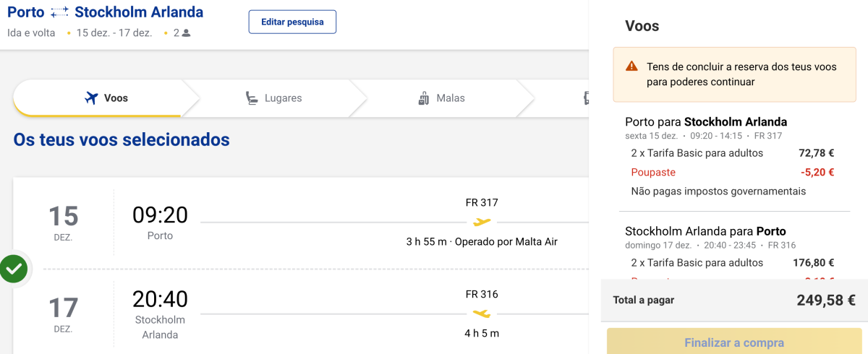
Task: Click the green checkmark circle
Action: [x=14, y=269]
